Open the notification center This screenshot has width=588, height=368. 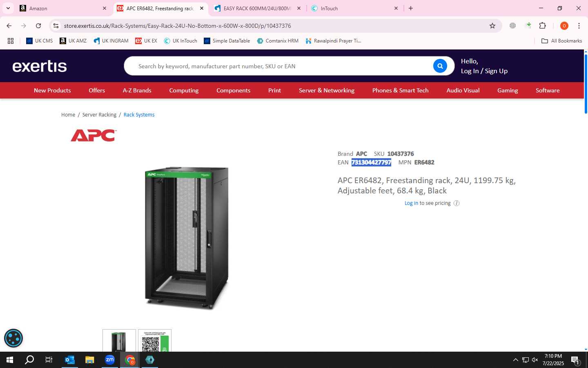click(575, 360)
